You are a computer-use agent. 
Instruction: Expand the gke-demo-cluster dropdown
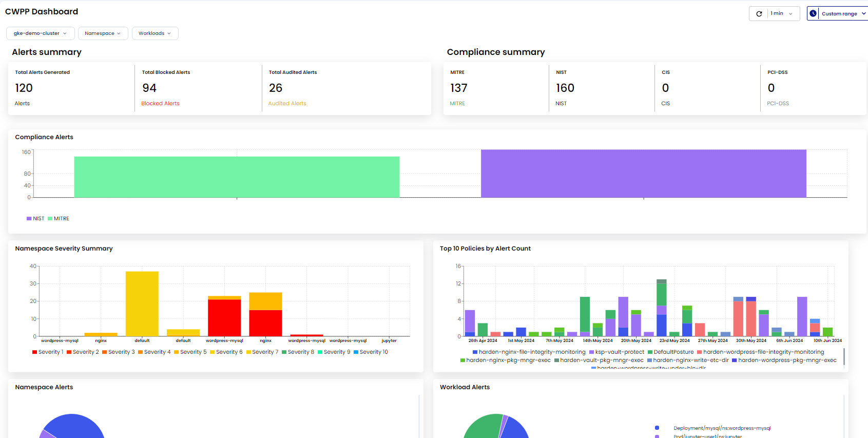40,33
